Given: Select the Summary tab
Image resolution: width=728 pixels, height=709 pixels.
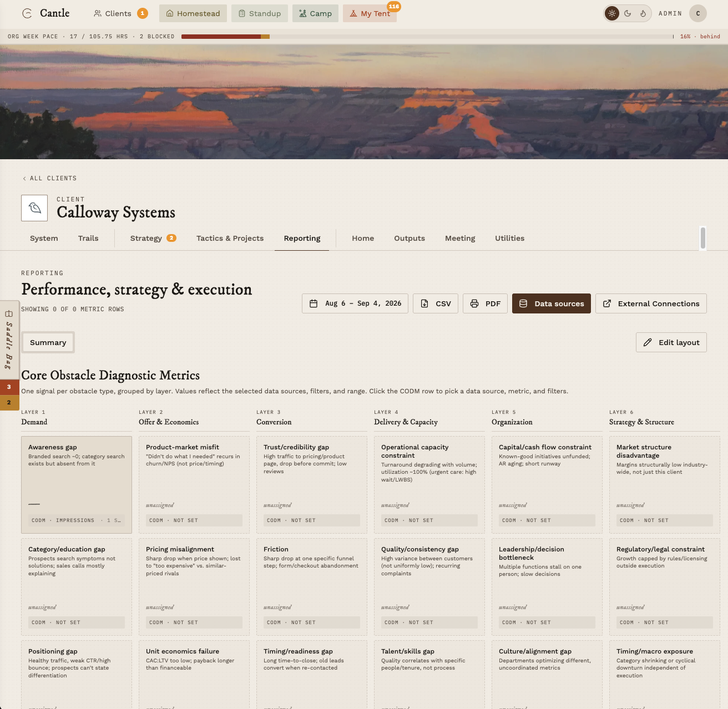Looking at the screenshot, I should pos(48,342).
